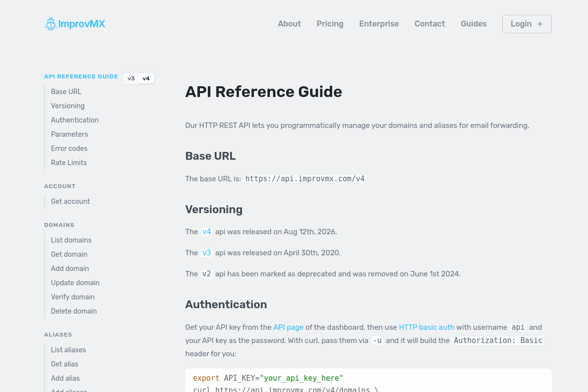Click the API Reference Guide page title

coord(264,92)
